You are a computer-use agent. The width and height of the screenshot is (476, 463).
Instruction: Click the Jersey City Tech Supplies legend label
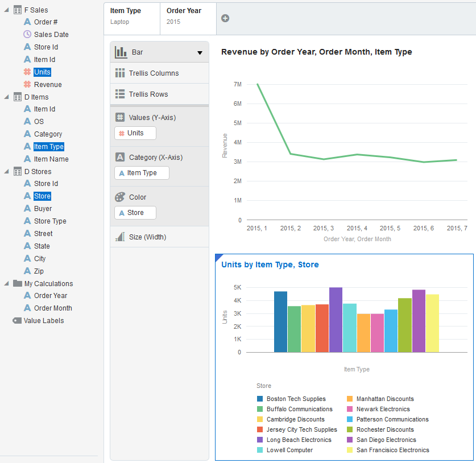tap(302, 429)
